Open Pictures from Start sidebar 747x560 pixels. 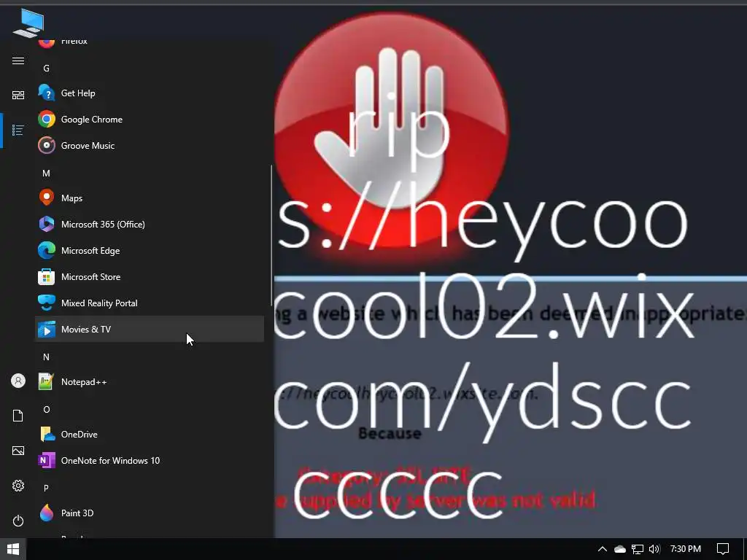pyautogui.click(x=18, y=451)
